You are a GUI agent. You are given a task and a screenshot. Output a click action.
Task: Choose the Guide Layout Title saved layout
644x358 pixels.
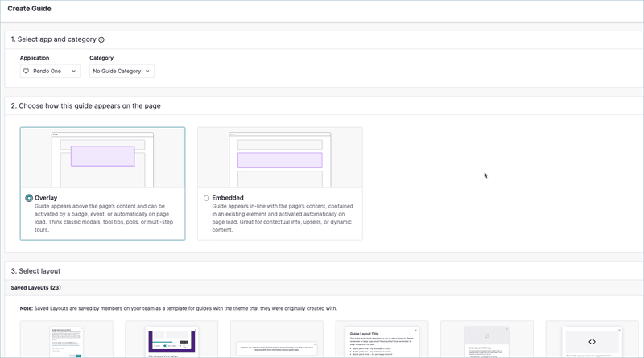(381, 340)
